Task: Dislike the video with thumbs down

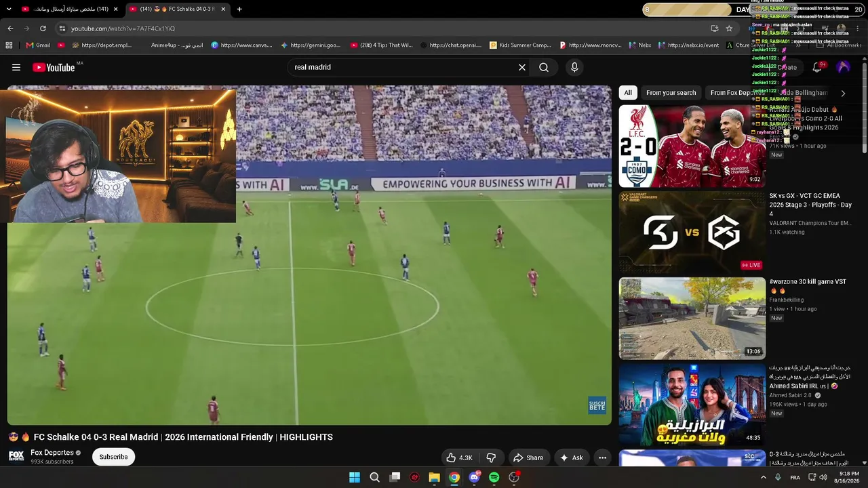Action: coord(491,457)
